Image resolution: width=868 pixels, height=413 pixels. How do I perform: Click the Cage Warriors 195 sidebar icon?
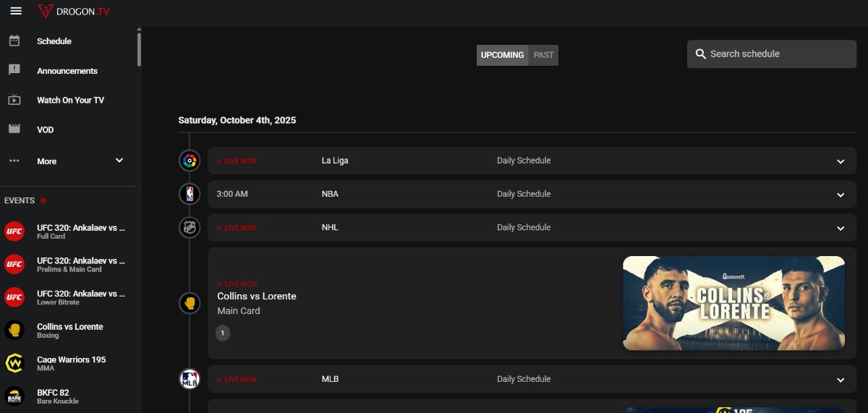[x=14, y=363]
